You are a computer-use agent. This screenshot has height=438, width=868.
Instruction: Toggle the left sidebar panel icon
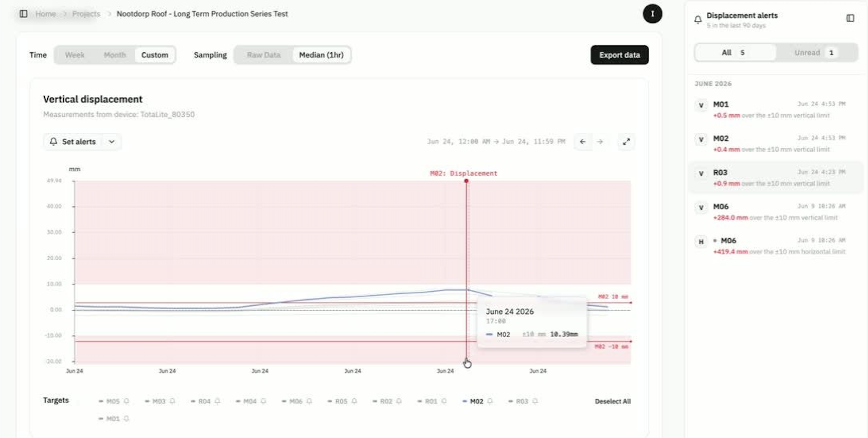pyautogui.click(x=23, y=14)
